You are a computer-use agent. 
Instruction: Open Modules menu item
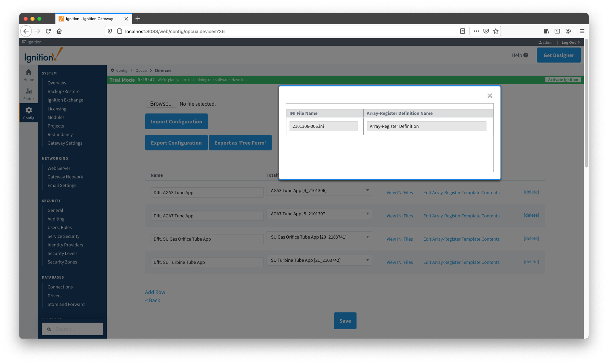tap(56, 117)
